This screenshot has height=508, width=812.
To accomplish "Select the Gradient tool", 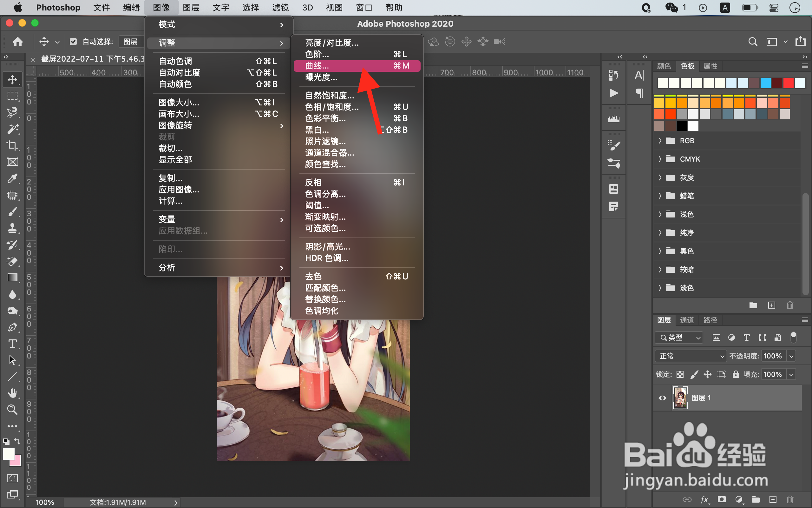I will (12, 277).
